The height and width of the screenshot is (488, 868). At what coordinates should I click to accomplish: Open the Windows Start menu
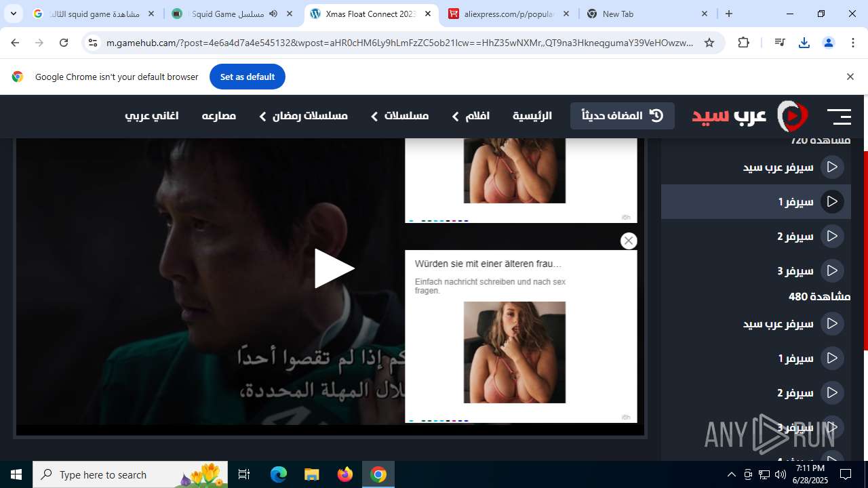(16, 474)
